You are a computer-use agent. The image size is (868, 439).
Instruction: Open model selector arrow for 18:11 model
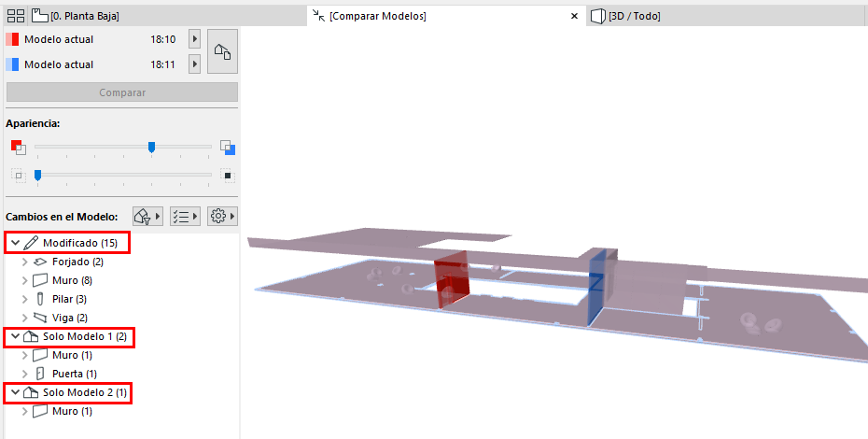[x=194, y=64]
